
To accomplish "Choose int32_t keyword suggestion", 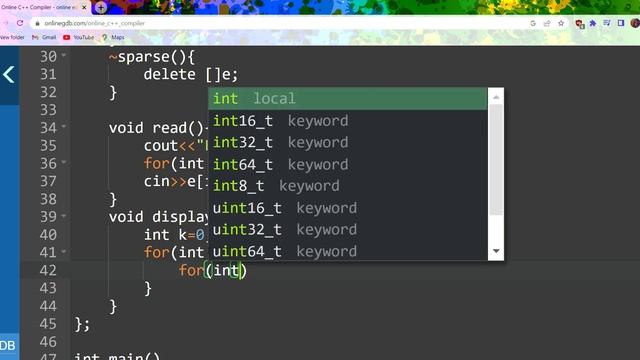I will 348,142.
